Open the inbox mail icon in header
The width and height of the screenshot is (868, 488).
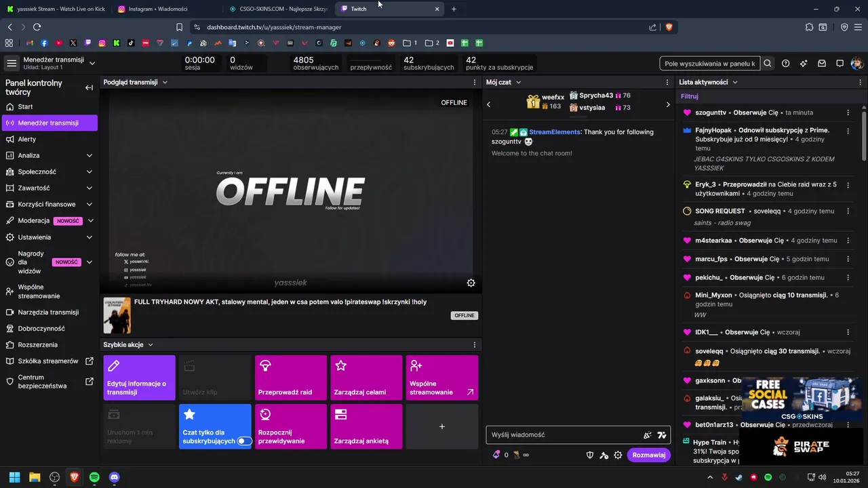tap(822, 63)
